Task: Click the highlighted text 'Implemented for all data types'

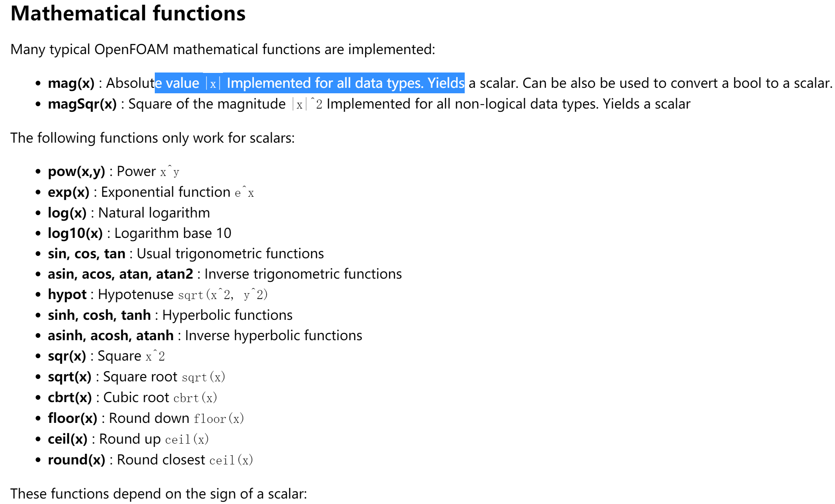Action: tap(325, 83)
